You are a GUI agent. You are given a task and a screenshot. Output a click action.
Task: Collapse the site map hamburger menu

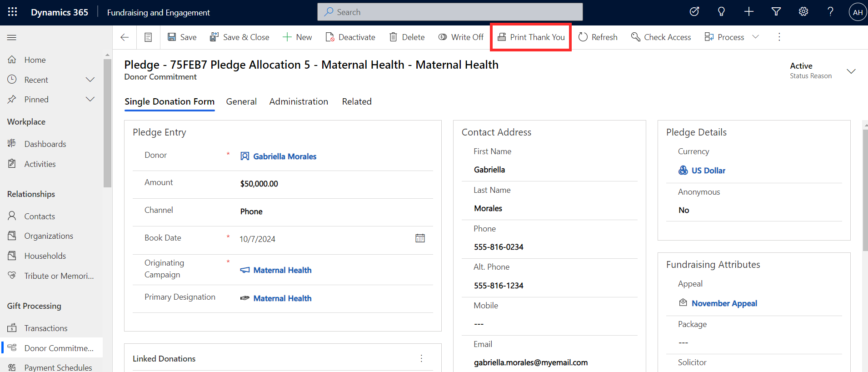12,37
